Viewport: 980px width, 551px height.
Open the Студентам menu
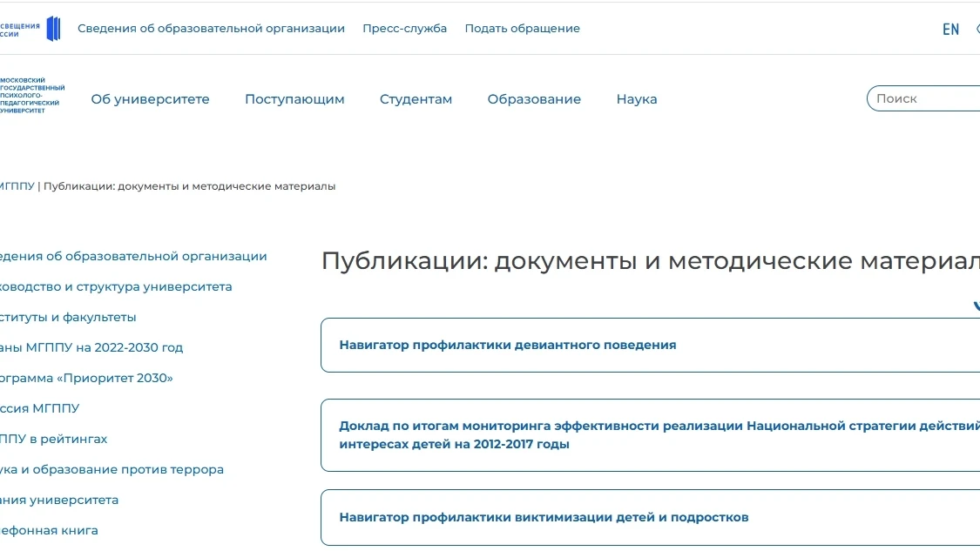[x=416, y=98]
